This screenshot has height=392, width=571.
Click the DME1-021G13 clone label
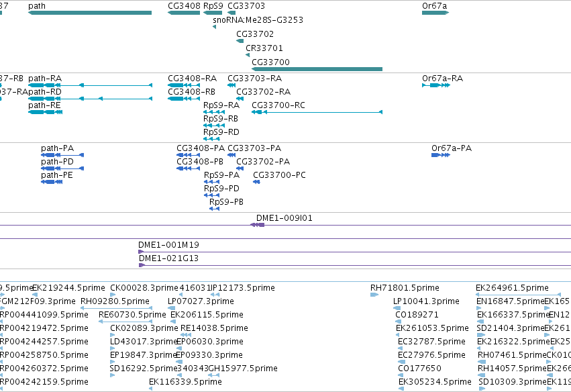click(168, 258)
